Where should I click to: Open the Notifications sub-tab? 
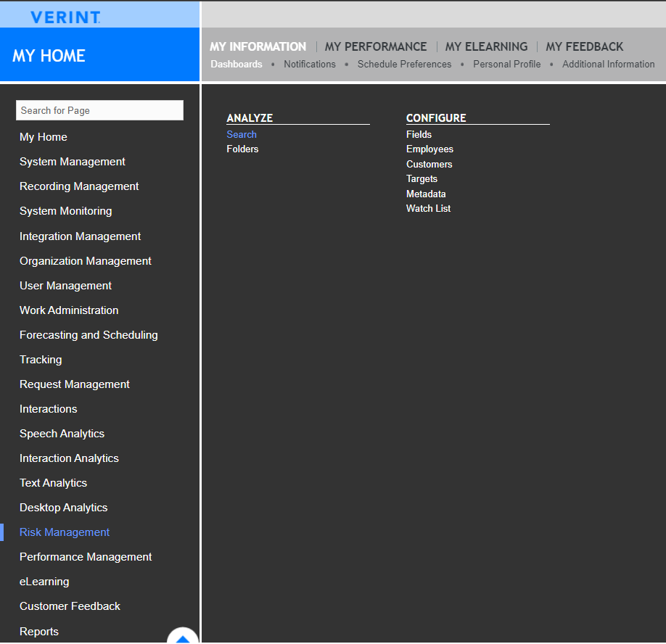pyautogui.click(x=310, y=64)
